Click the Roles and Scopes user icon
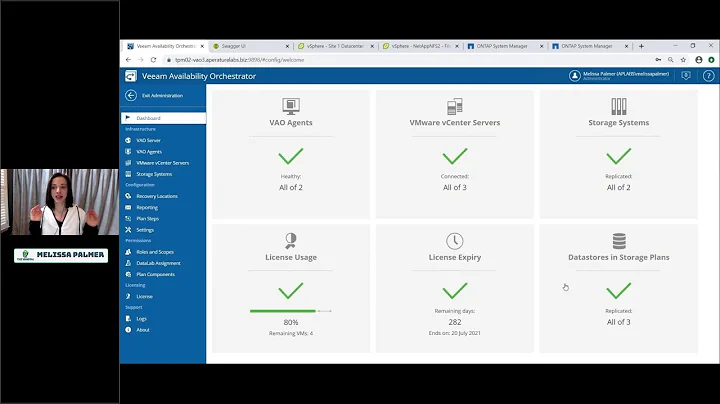This screenshot has height=404, width=720. [x=128, y=252]
